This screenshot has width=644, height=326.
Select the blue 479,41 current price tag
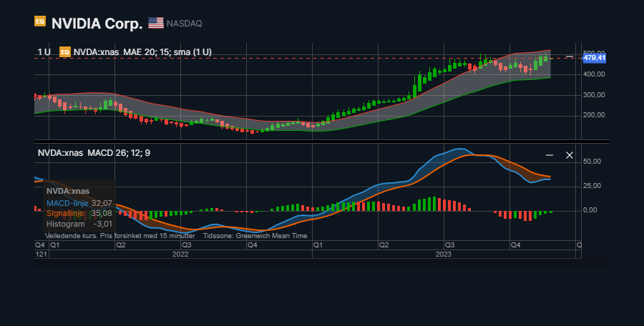[x=595, y=58]
